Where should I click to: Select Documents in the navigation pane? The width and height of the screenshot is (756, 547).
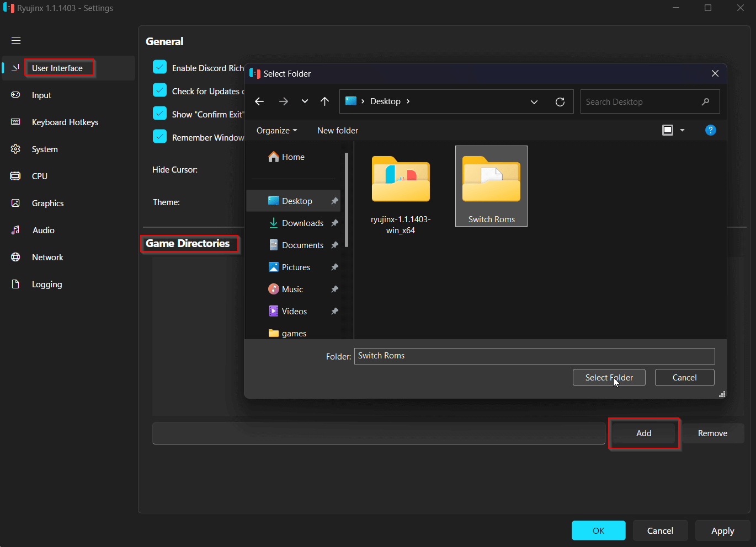[x=293, y=245]
